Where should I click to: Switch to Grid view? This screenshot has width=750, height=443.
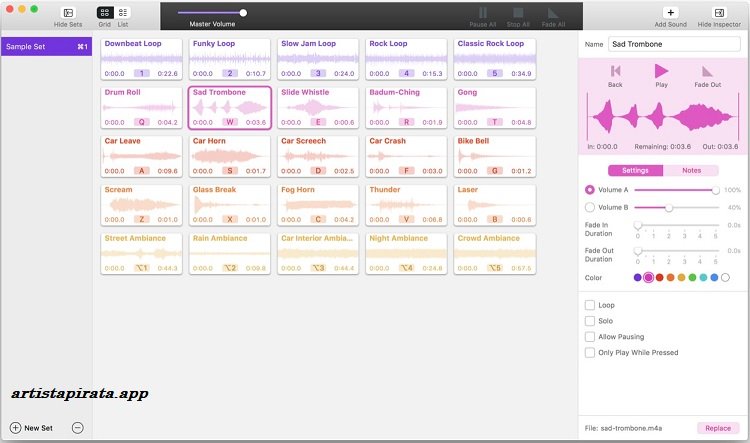click(105, 13)
